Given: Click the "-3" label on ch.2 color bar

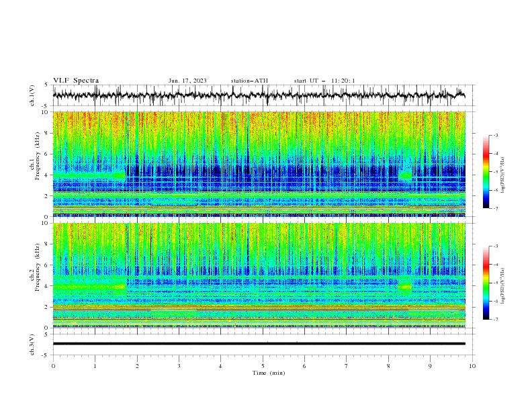Looking at the screenshot, I should click(495, 246).
